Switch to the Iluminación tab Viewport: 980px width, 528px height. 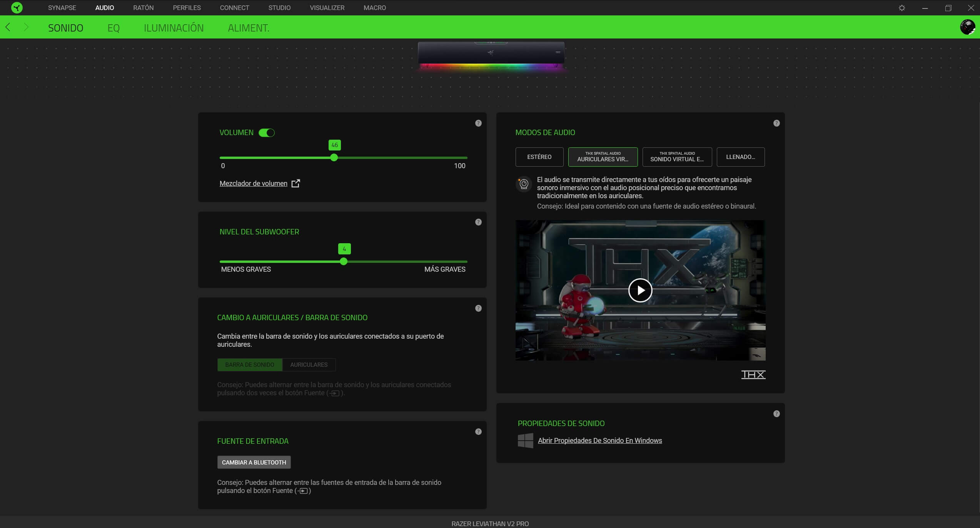(x=174, y=28)
